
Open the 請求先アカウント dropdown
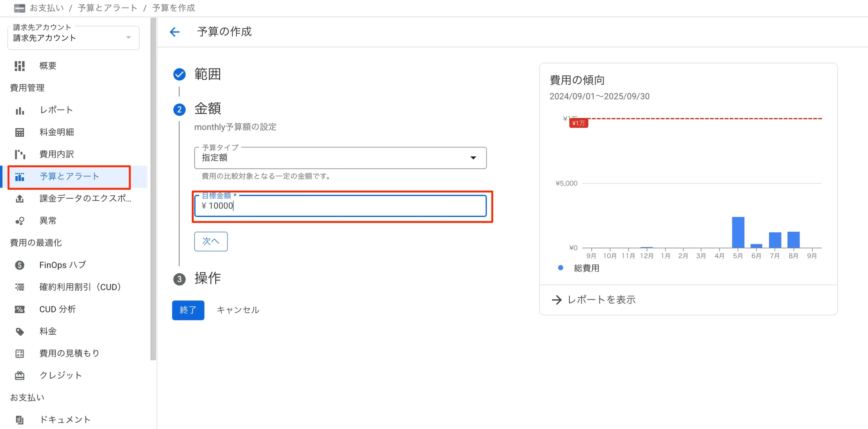coord(73,38)
